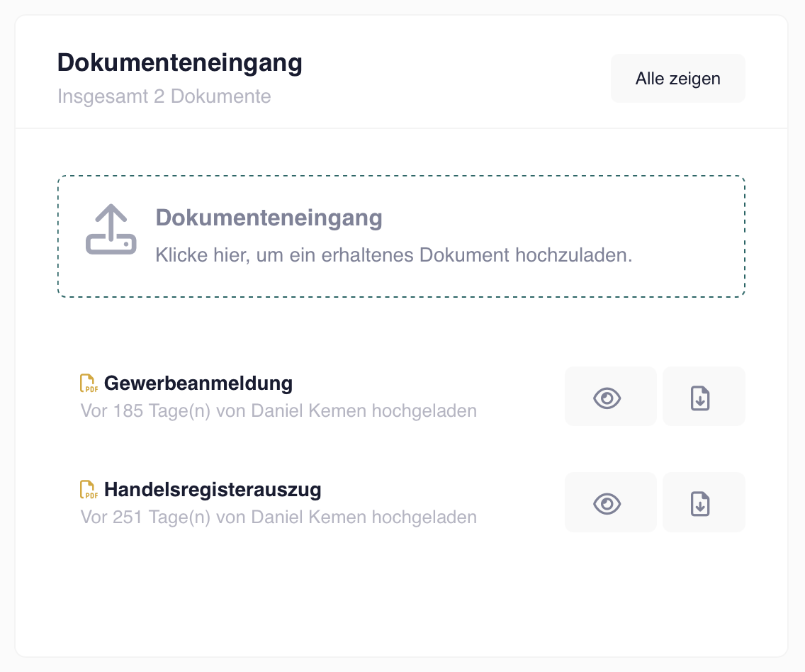
Task: Click the 'Vor 251 Tage(n)' upload age
Action: point(146,517)
